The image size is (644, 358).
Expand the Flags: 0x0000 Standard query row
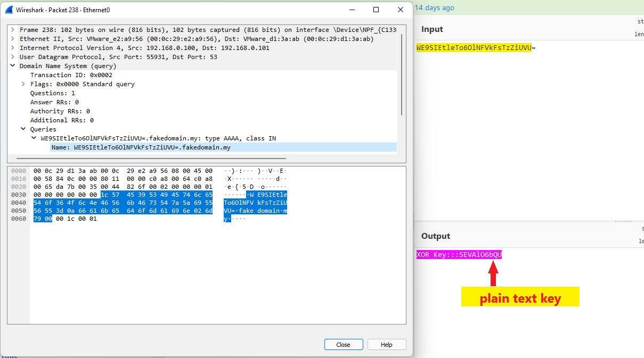coord(23,84)
